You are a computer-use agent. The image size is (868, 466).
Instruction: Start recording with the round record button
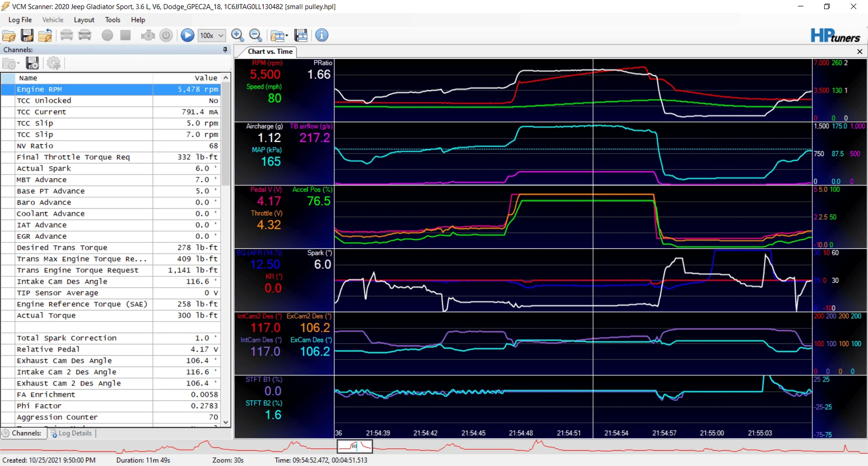[107, 35]
